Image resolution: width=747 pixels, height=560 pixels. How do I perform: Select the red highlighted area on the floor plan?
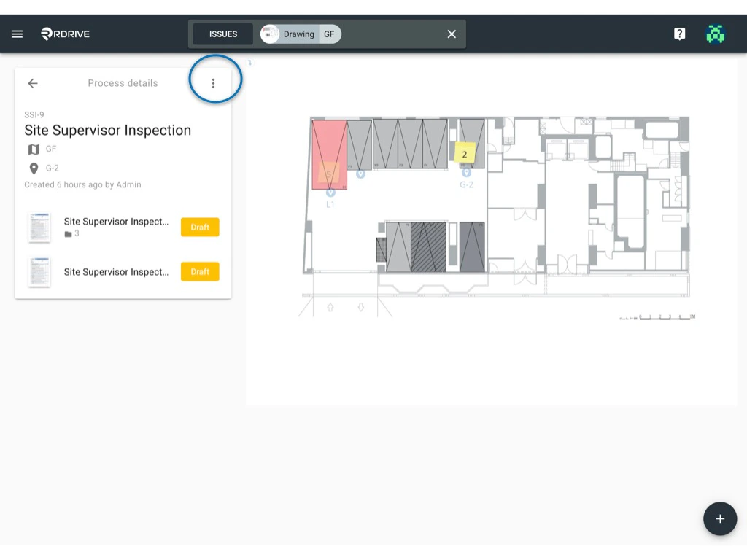point(329,155)
